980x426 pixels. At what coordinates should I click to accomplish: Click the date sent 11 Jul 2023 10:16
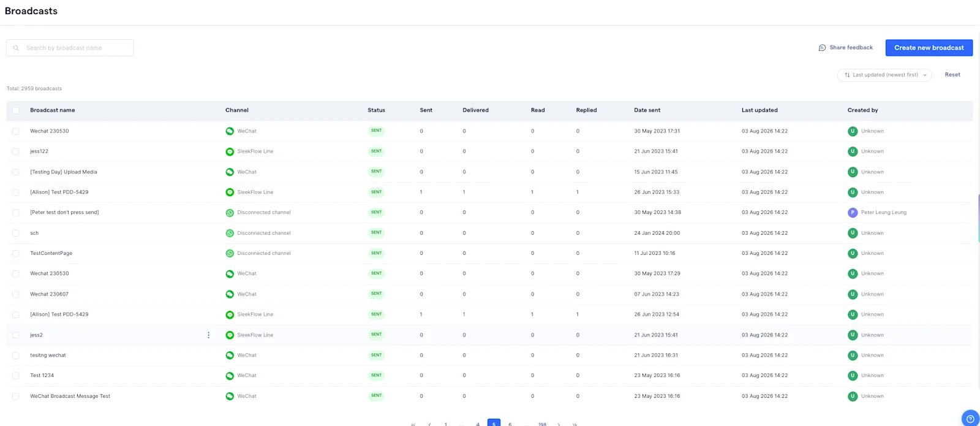pyautogui.click(x=655, y=253)
